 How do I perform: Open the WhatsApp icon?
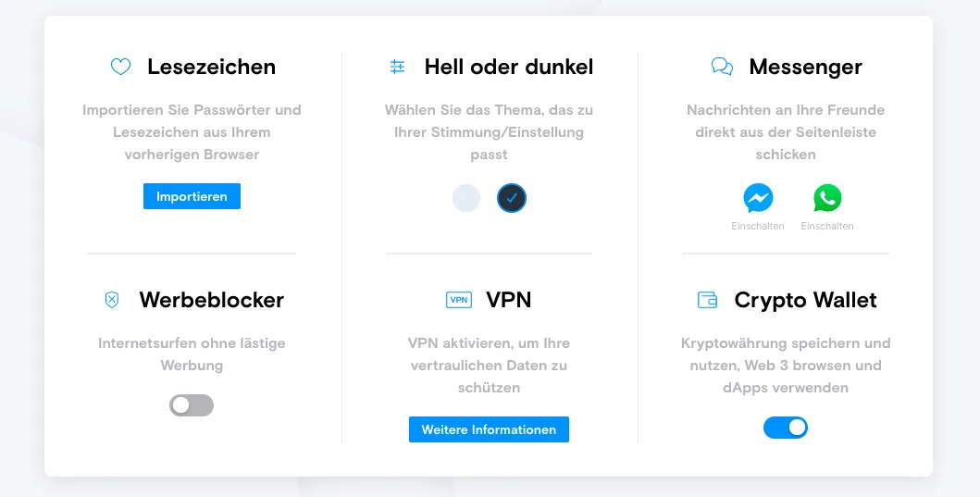tap(827, 198)
